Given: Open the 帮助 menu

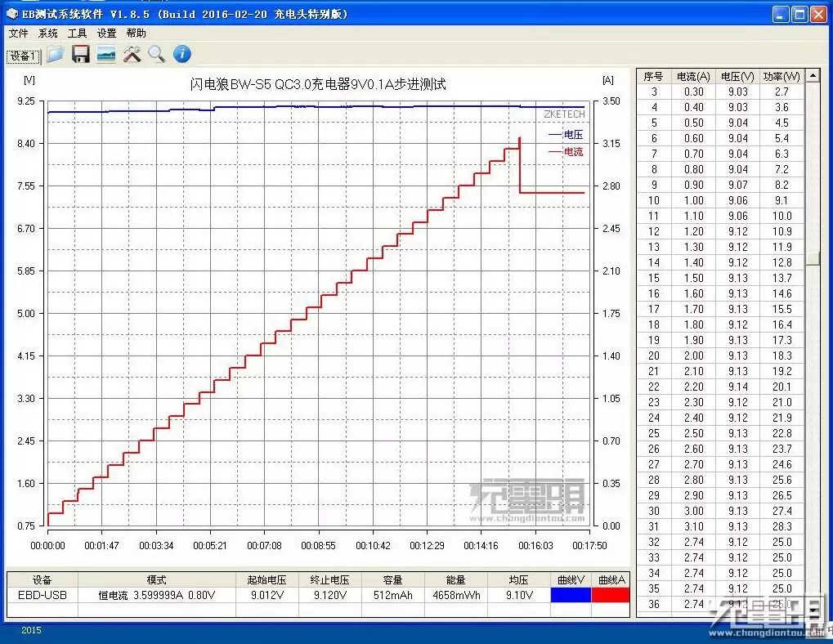Looking at the screenshot, I should click(136, 33).
